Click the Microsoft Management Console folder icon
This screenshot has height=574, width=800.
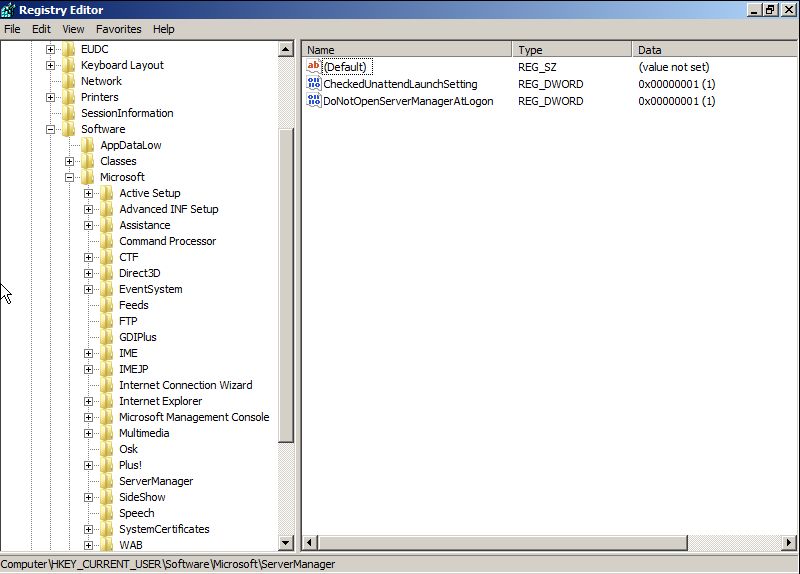click(x=107, y=417)
